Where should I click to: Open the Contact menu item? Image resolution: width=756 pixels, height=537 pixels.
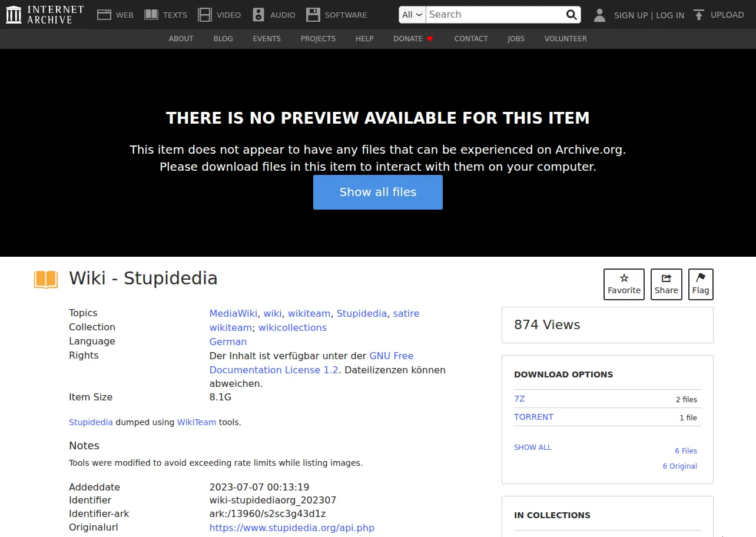tap(471, 39)
